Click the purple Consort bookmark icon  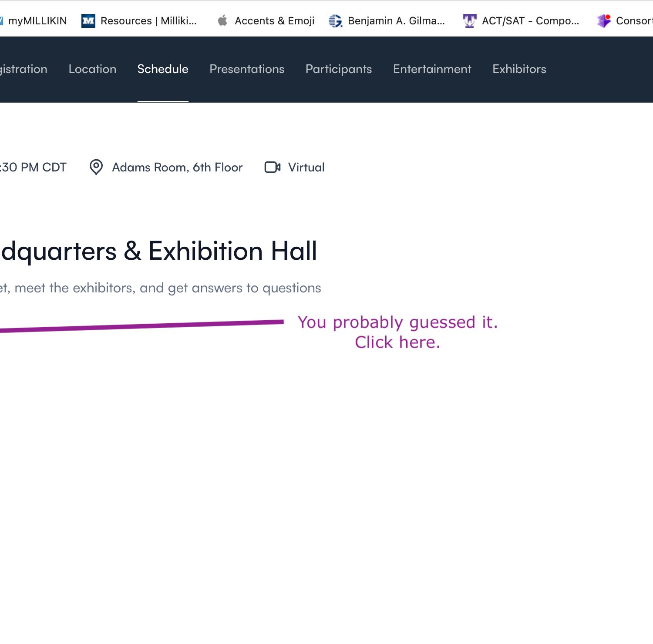tap(603, 20)
